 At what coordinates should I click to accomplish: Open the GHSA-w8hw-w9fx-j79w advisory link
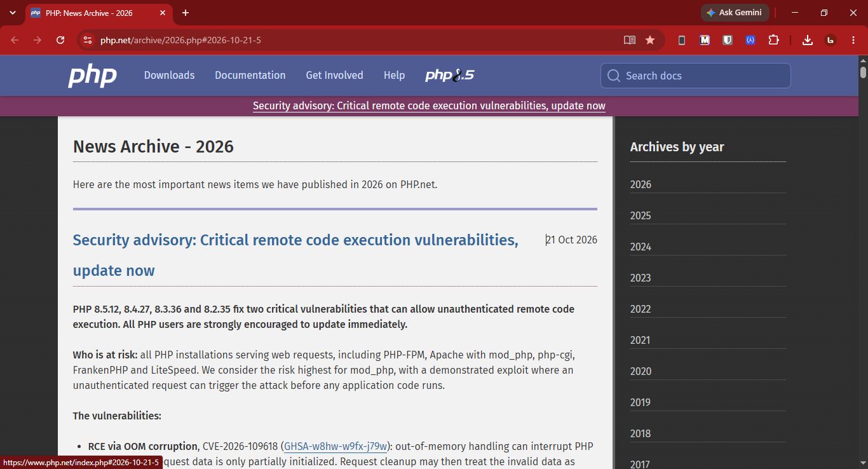pyautogui.click(x=336, y=446)
